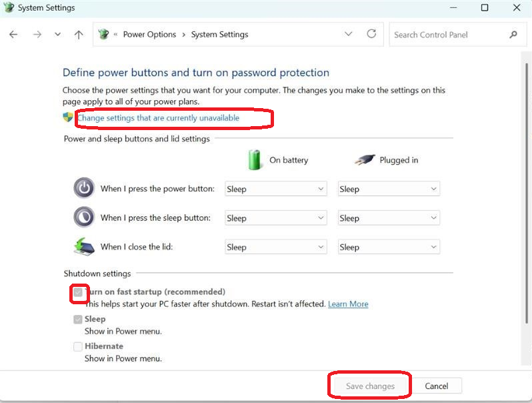Refresh the System Settings page
Viewport: 532px width, 403px height.
(x=371, y=33)
